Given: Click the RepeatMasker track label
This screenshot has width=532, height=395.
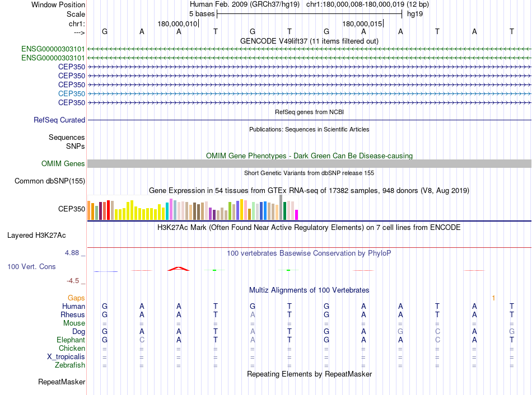Looking at the screenshot, I should [x=62, y=382].
